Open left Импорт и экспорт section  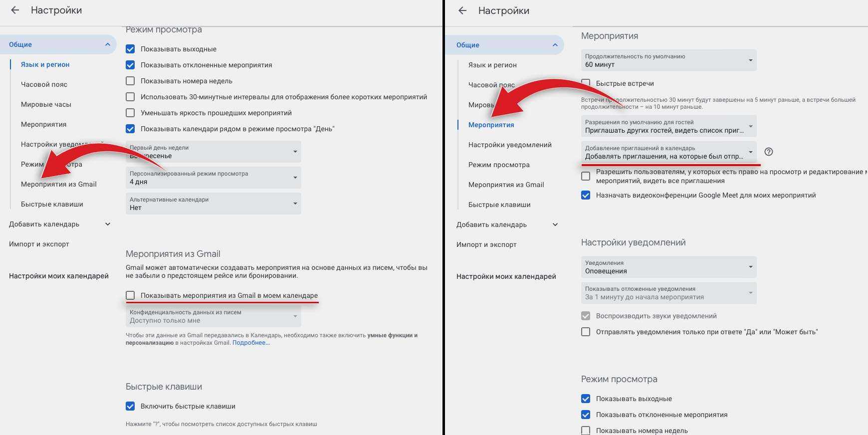(39, 244)
